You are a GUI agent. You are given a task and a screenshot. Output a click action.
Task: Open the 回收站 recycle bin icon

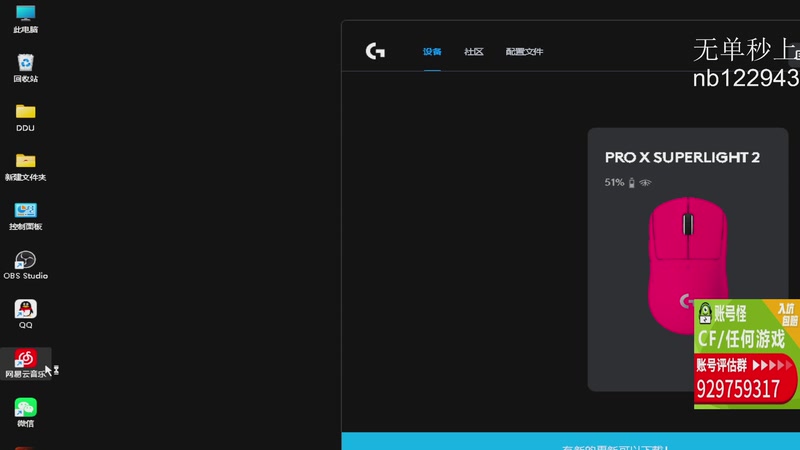point(26,68)
